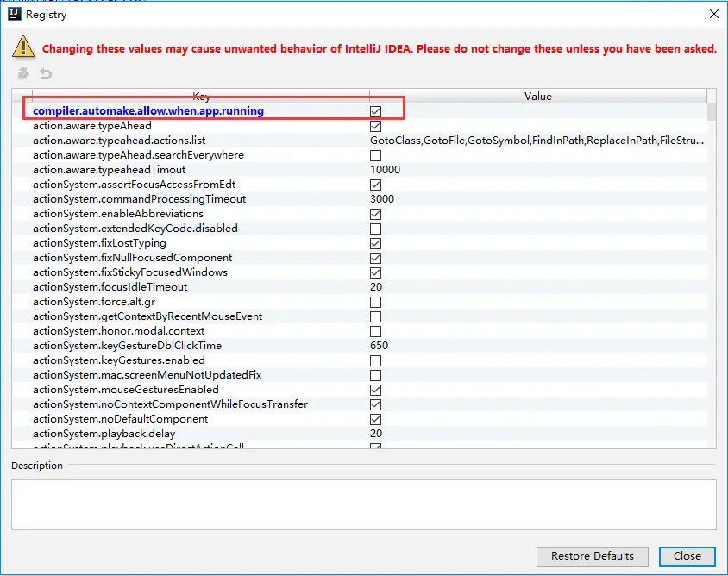Select action.aware.typeAhead.searchEverywhere key
The image size is (728, 576).
point(138,155)
